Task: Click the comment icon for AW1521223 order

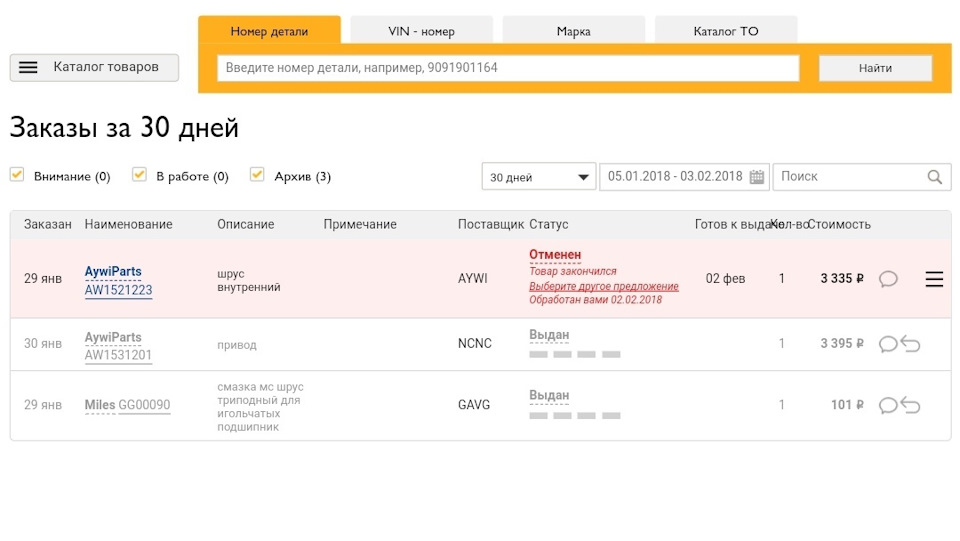Action: [887, 279]
